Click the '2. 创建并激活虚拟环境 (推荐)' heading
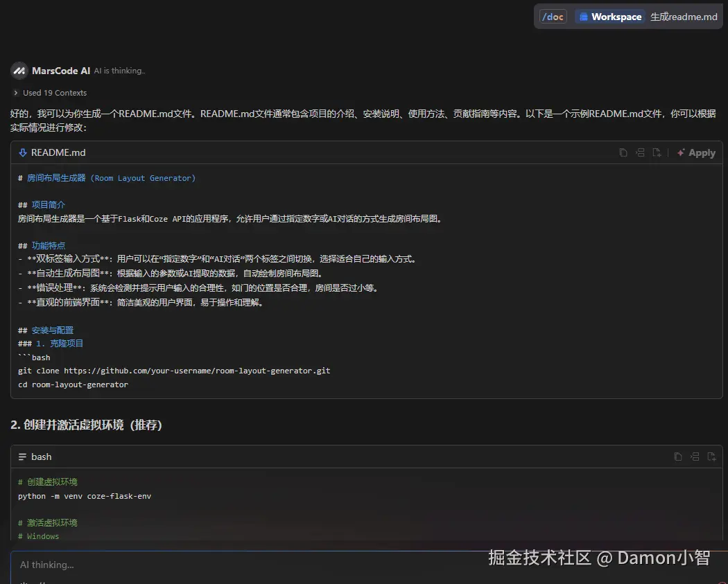 pos(87,425)
